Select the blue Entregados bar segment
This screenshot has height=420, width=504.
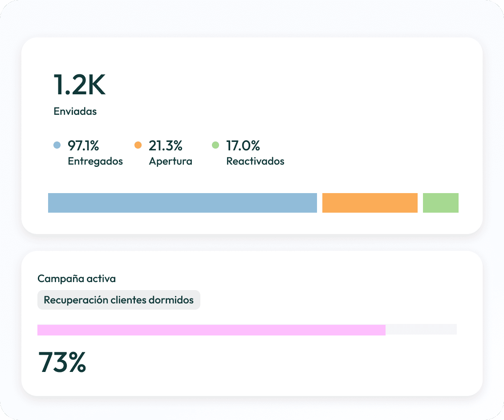click(x=182, y=202)
